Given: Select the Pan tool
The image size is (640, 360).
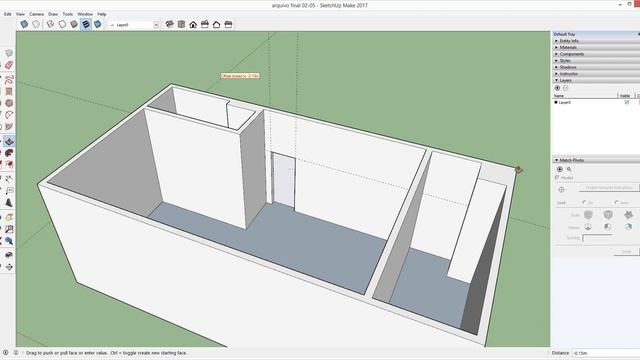Looking at the screenshot, I should [x=9, y=217].
